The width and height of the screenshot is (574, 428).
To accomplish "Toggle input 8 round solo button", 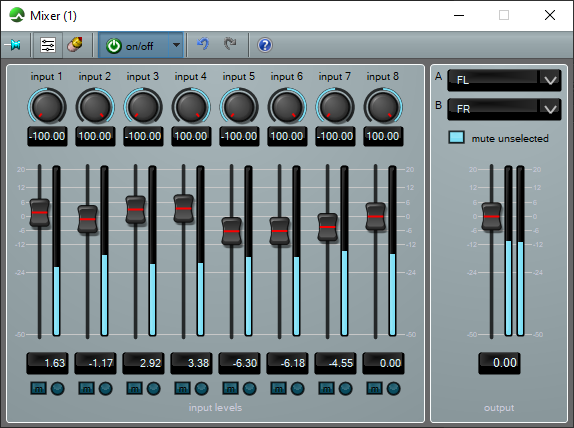I will click(393, 388).
